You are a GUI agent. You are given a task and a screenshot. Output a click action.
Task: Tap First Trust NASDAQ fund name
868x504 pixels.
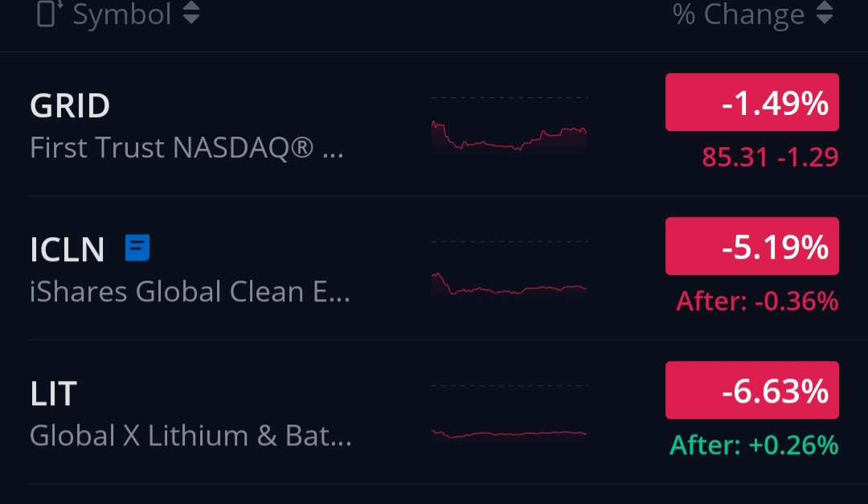[x=186, y=148]
